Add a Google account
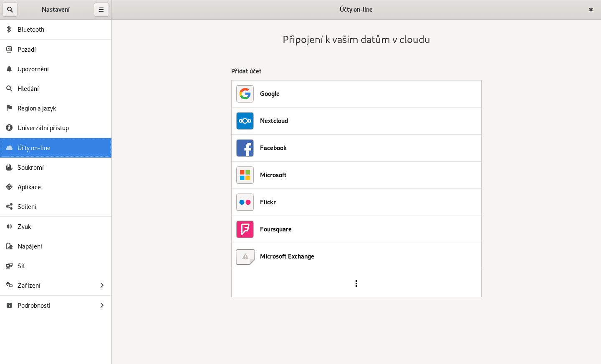This screenshot has height=364, width=601. point(356,94)
